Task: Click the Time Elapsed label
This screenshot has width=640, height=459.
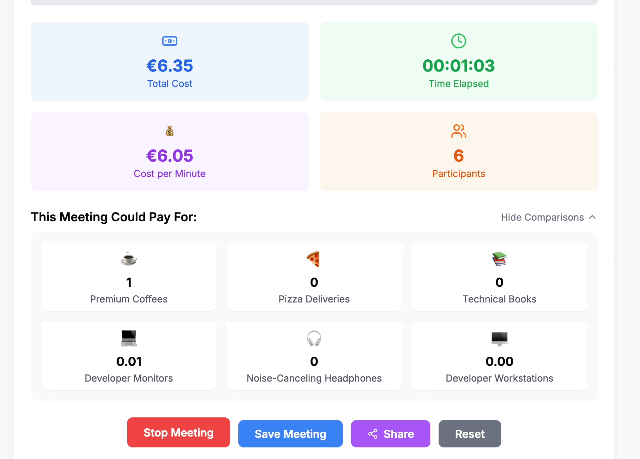Action: pyautogui.click(x=458, y=84)
